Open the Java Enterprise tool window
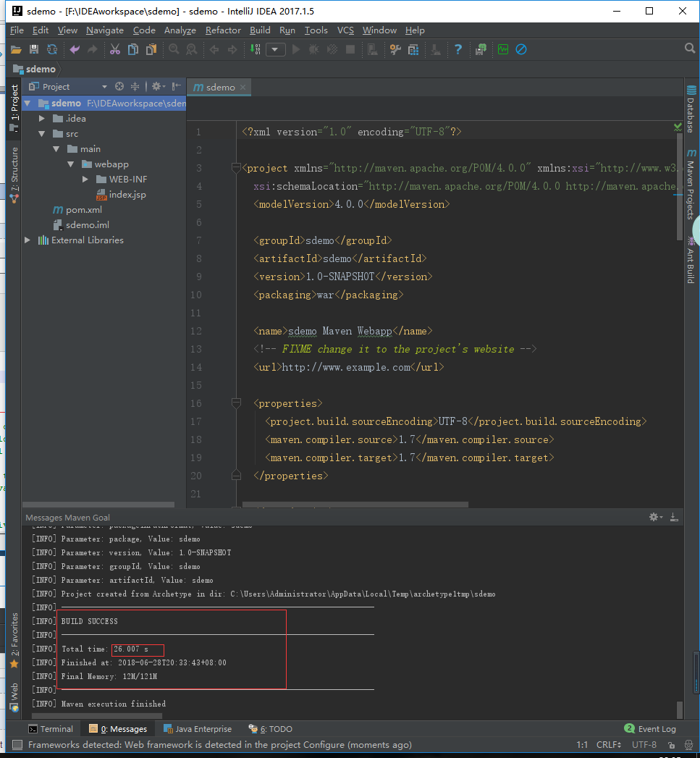The width and height of the screenshot is (700, 758). pyautogui.click(x=198, y=729)
